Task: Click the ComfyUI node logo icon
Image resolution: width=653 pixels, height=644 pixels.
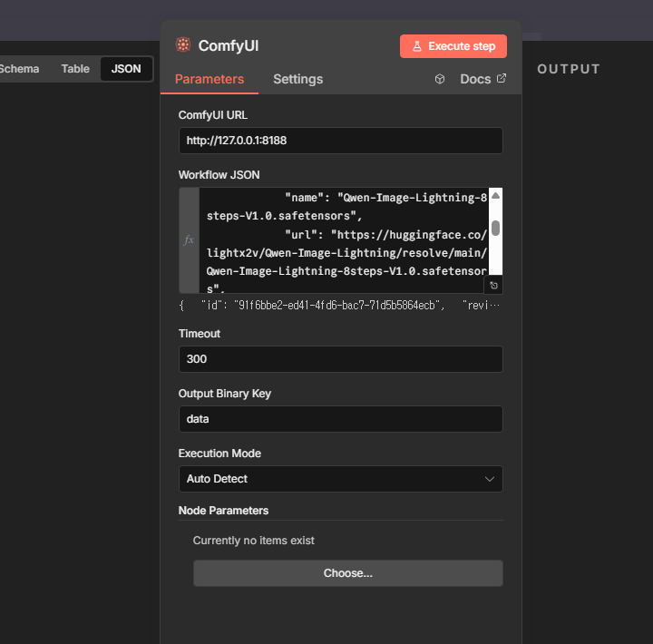Action: tap(183, 45)
